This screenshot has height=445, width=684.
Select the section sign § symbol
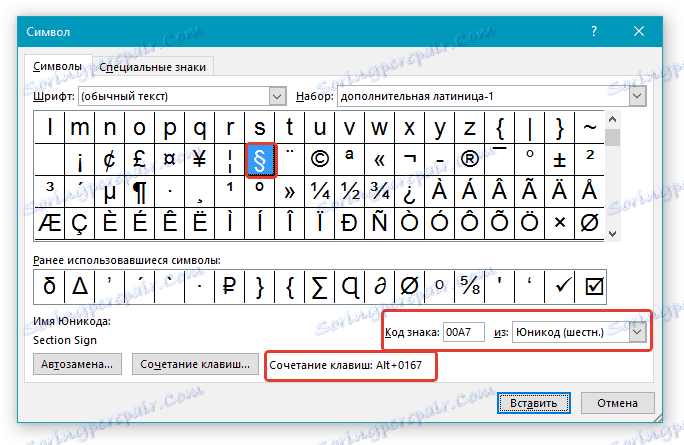260,160
